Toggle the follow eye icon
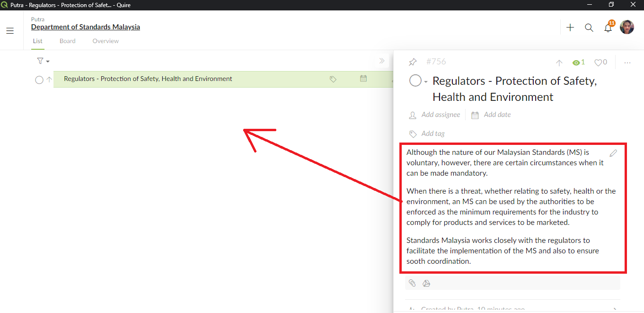The image size is (644, 313). [x=576, y=63]
